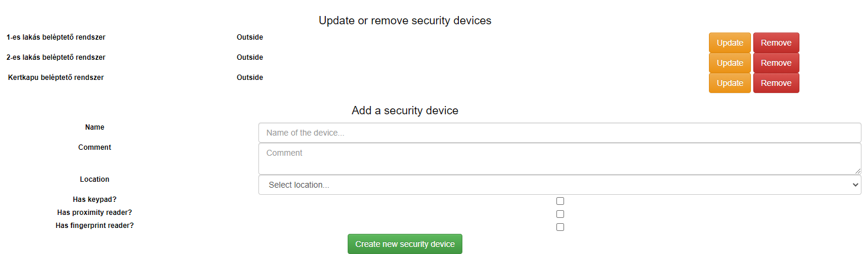
Task: Remove the 1-es lakás beléptető rendszer device
Action: coord(776,43)
